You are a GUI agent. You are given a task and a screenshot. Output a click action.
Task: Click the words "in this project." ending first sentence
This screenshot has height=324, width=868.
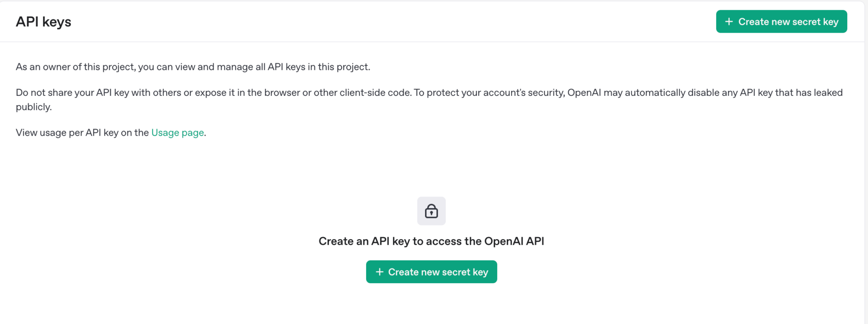pos(339,67)
